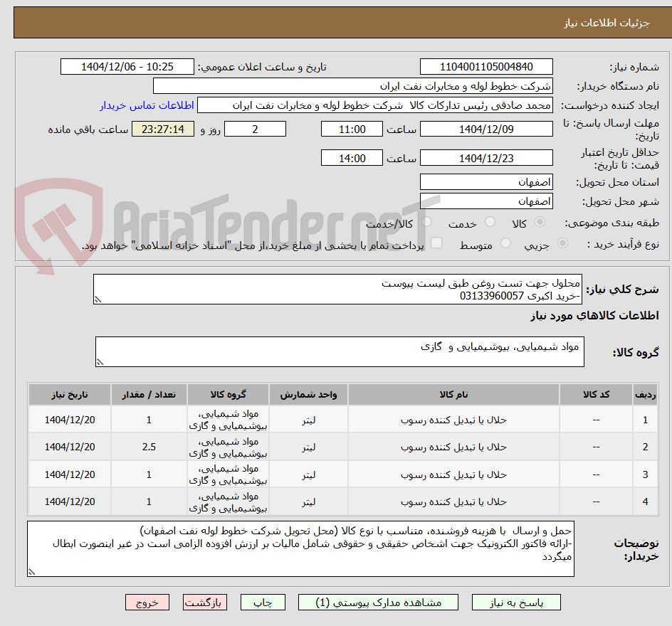
Task: Click the request creator name field
Action: tap(375, 105)
